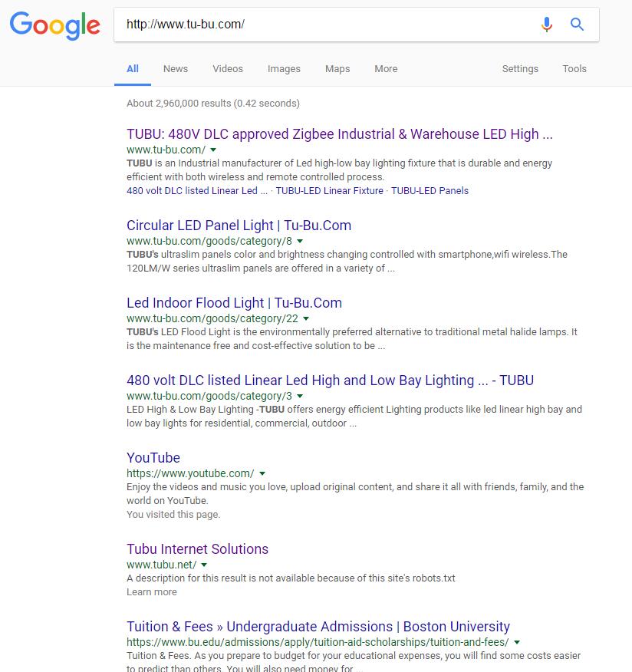Expand arrow beside goods/category/3 URL

tap(300, 397)
